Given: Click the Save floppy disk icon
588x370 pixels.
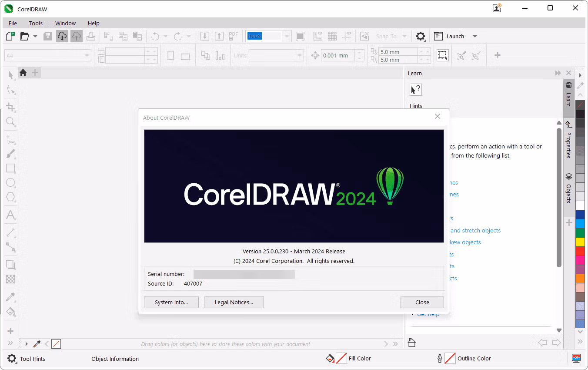Looking at the screenshot, I should tap(48, 36).
